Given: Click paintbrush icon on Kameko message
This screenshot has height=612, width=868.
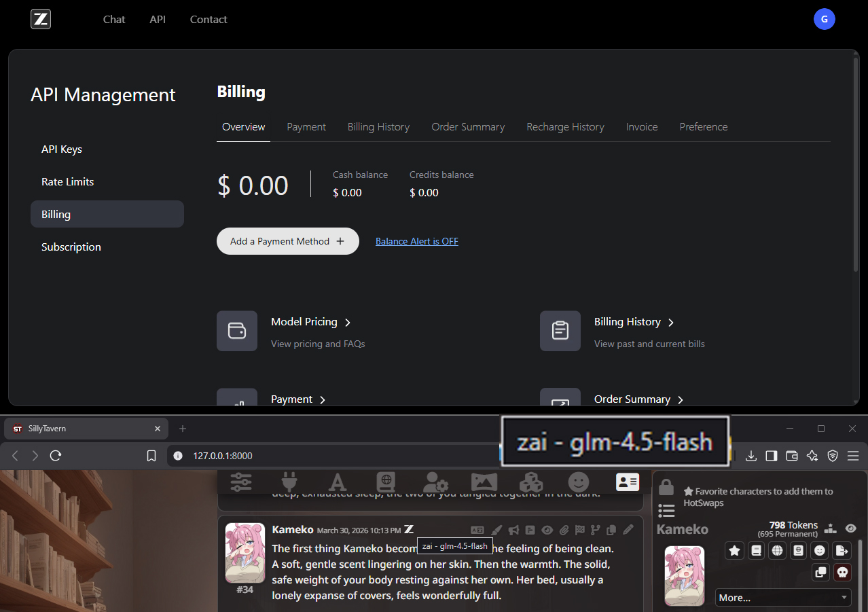Looking at the screenshot, I should coord(496,530).
